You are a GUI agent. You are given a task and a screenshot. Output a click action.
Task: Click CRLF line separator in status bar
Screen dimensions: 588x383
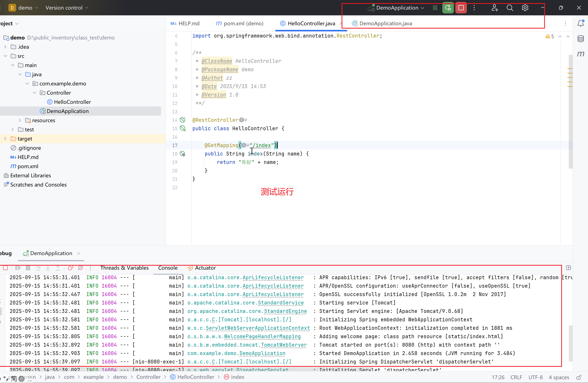(516, 377)
